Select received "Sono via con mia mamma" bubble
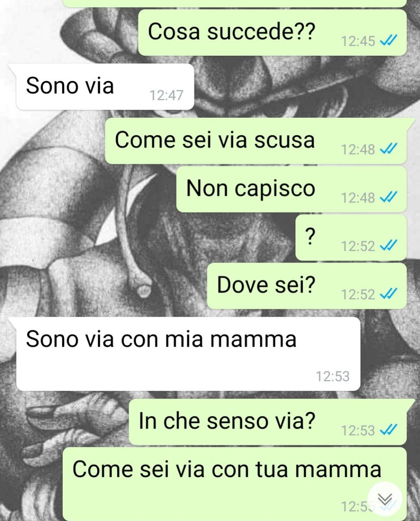420x521 pixels. coord(188,354)
